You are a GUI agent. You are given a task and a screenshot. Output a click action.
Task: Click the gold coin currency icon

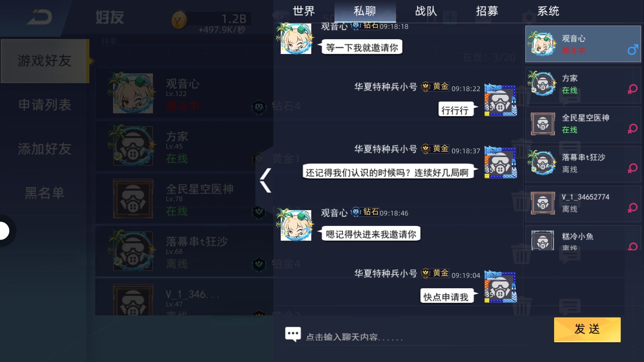[179, 20]
